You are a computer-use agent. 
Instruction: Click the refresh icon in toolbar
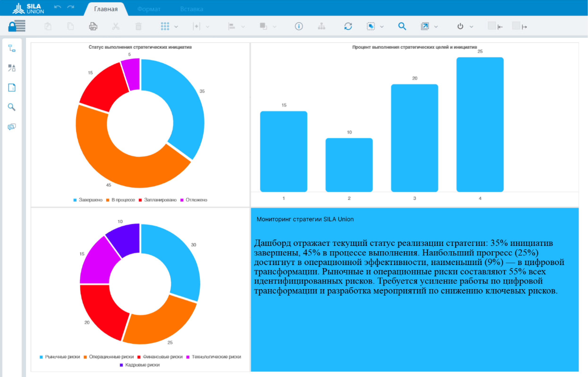coord(348,26)
